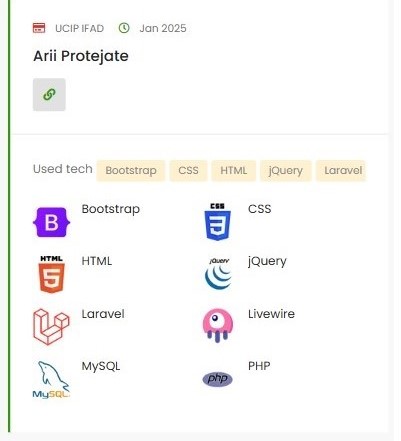The width and height of the screenshot is (401, 441).
Task: Click the green clock icon
Action: [124, 28]
